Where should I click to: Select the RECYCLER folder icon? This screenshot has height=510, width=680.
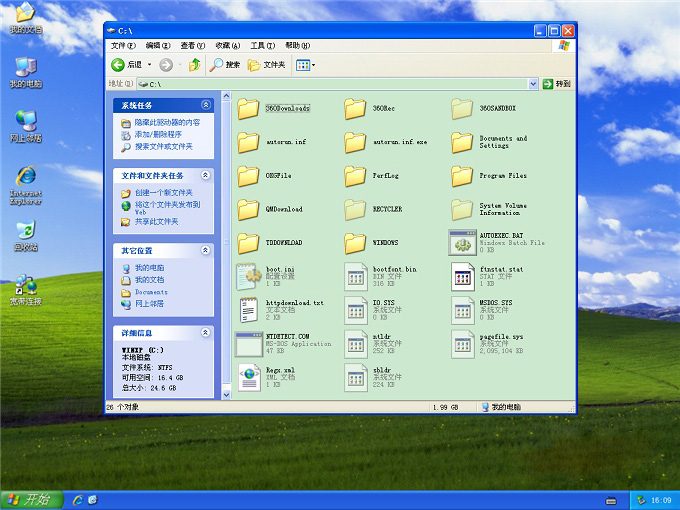pos(355,209)
